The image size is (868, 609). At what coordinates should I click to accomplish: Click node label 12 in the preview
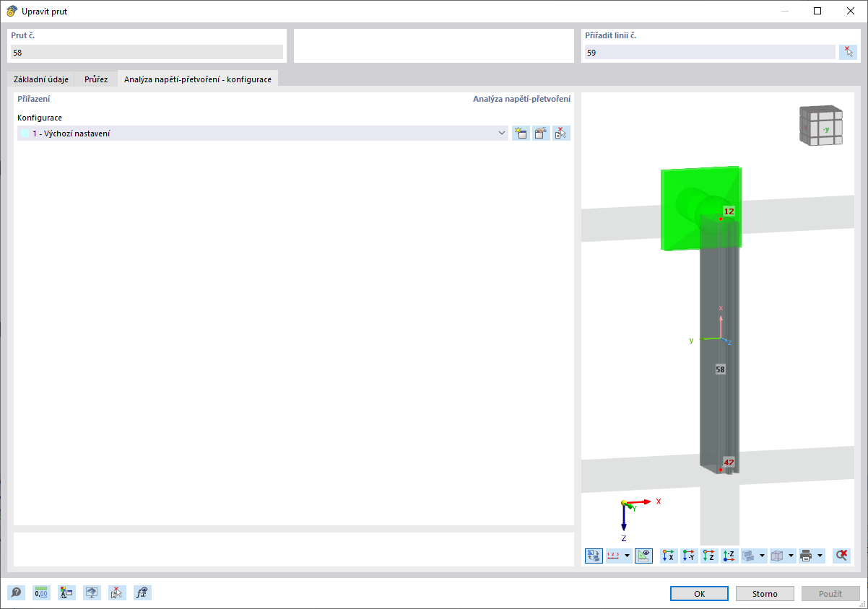pyautogui.click(x=729, y=211)
